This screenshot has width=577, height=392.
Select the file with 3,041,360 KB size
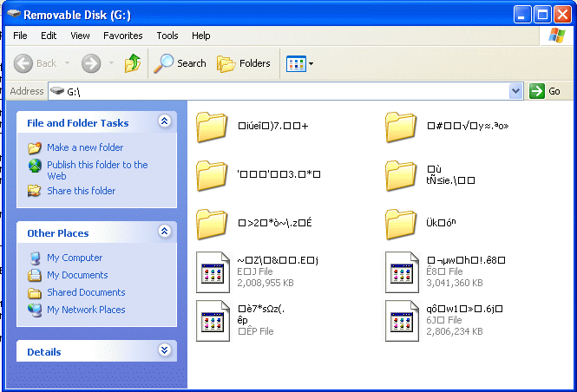[x=401, y=271]
